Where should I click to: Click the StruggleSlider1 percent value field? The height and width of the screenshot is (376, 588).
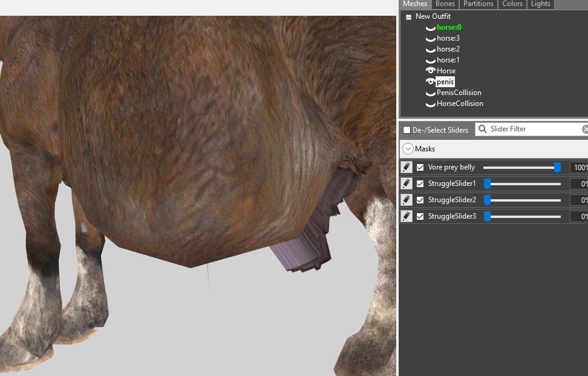[x=579, y=183]
